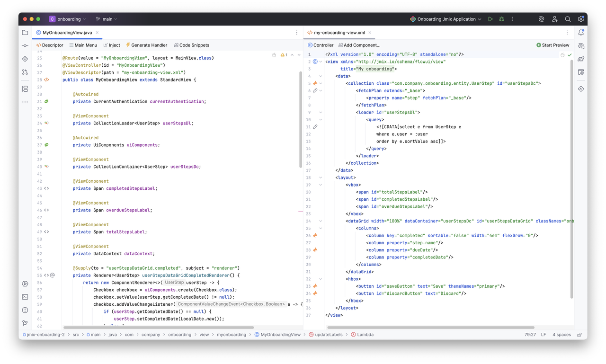Collapse the dataGrid fold arrow on XML line 24

(321, 221)
